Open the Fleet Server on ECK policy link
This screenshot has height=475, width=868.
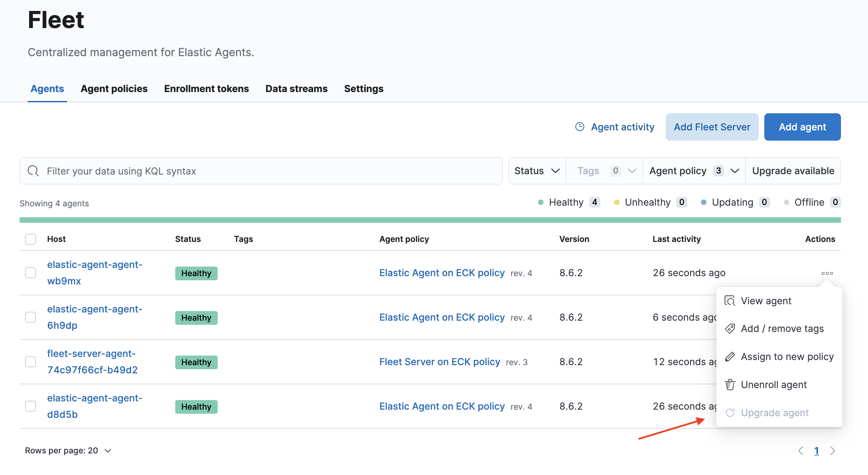click(x=439, y=362)
